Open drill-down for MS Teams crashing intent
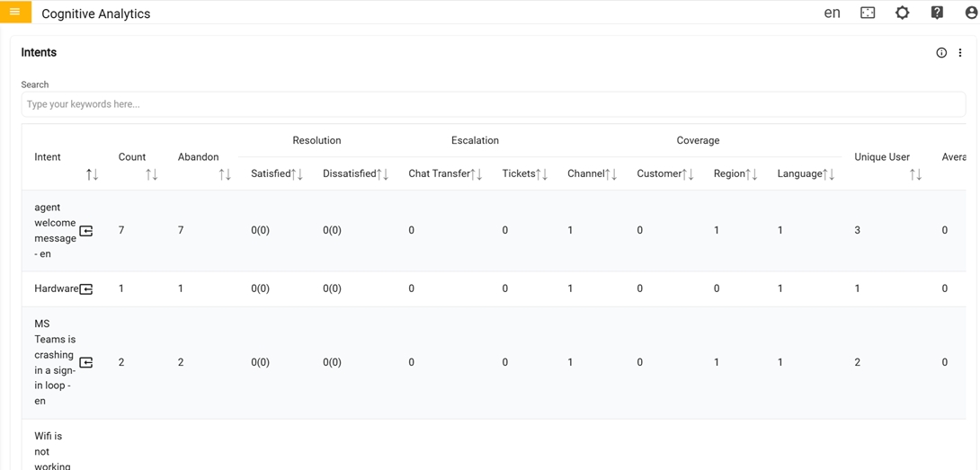The height and width of the screenshot is (470, 980). (86, 363)
